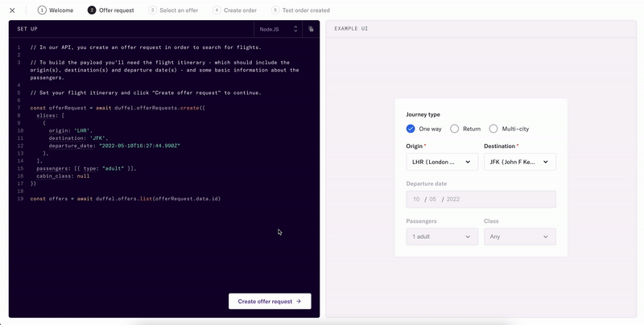Click the duffel.offers.list code line
644x325 pixels.
pyautogui.click(x=126, y=199)
